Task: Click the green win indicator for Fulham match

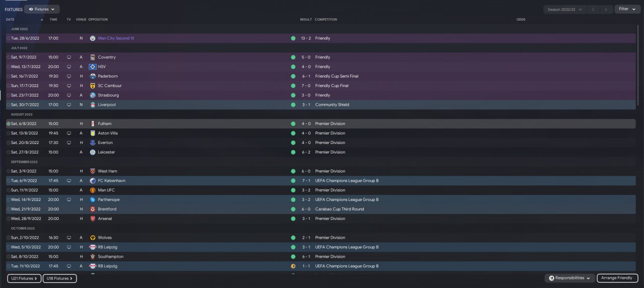Action: point(293,124)
